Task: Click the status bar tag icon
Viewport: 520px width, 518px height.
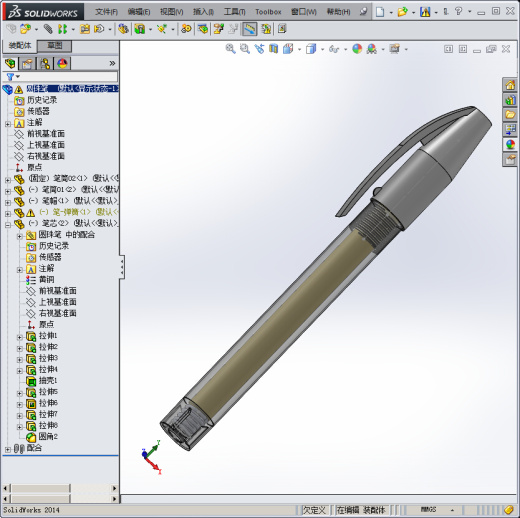Action: (509, 510)
